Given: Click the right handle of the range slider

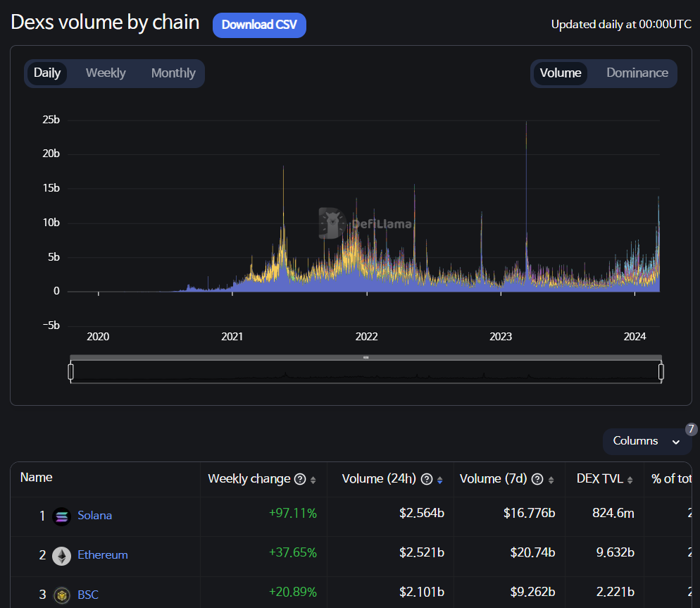Looking at the screenshot, I should (661, 371).
